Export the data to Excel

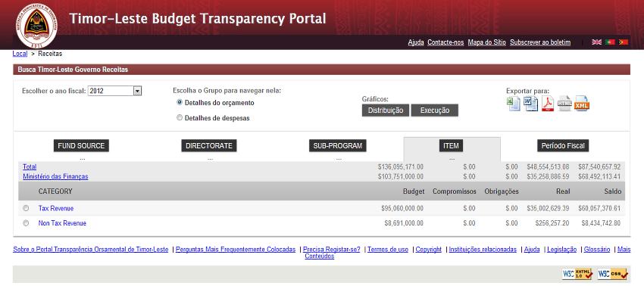point(513,104)
